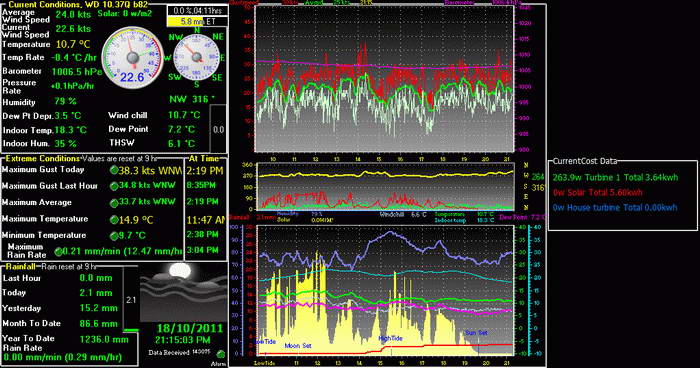The width and height of the screenshot is (700, 368).
Task: Click the 0.0 rain box beside Dew Point
Action: (218, 129)
